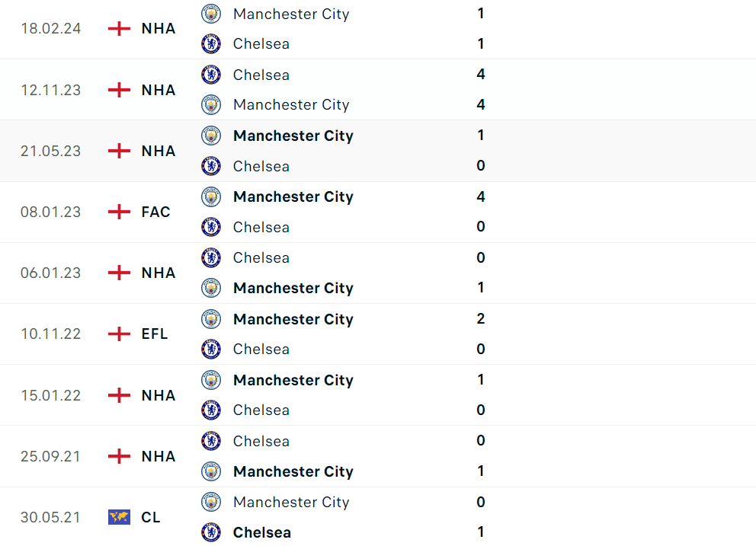The image size is (756, 546).
Task: Open bold Chelsea name in 30.05.21 match
Action: click(262, 532)
